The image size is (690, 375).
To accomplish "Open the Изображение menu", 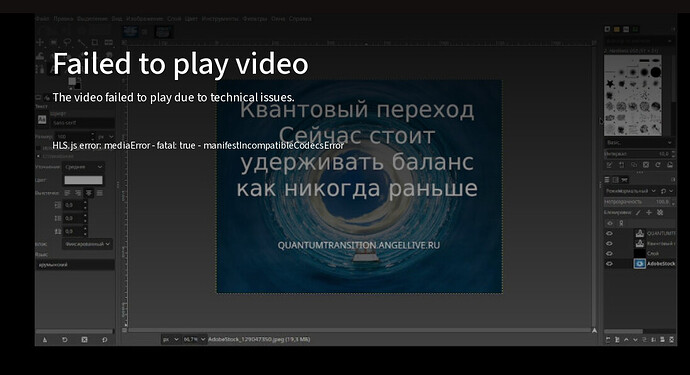I will (144, 19).
